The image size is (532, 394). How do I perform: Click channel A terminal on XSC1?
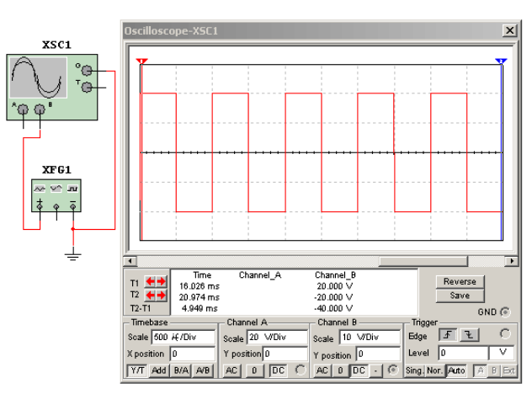(x=23, y=109)
